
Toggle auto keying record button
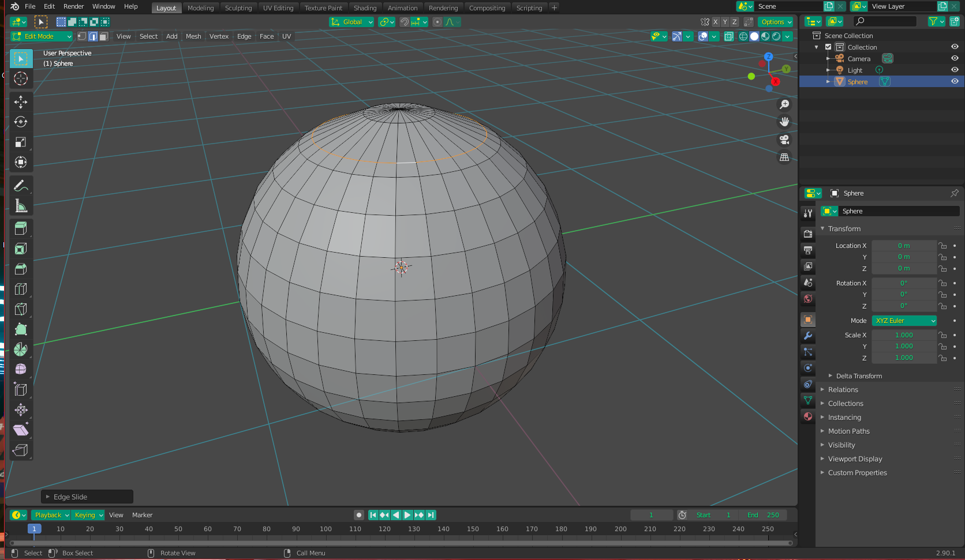(x=359, y=515)
